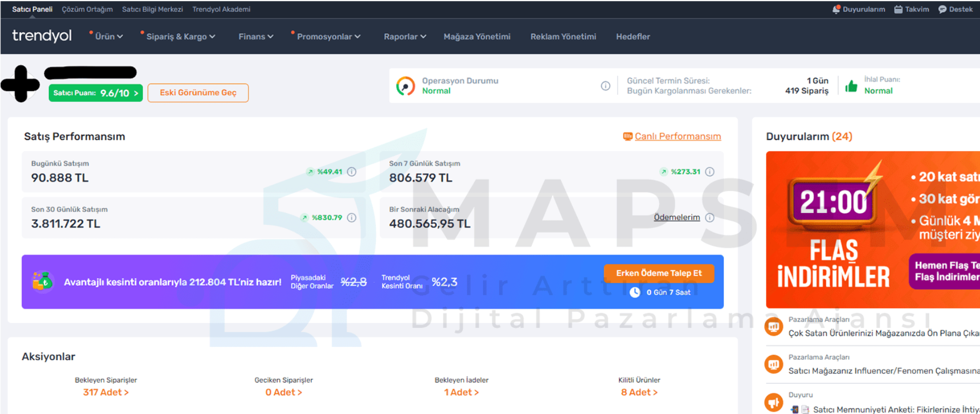Click the Duyurularım (24) heading
The image size is (980, 414).
pos(809,136)
